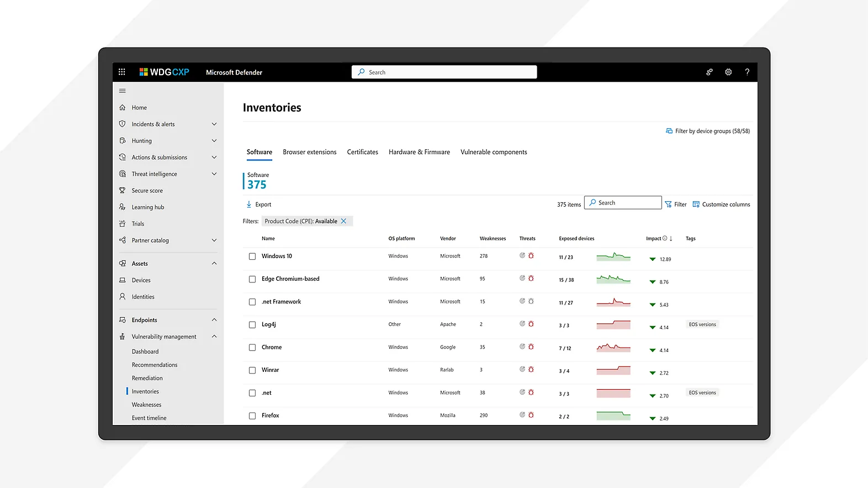Image resolution: width=868 pixels, height=488 pixels.
Task: Open the Help question mark icon
Action: pos(747,72)
